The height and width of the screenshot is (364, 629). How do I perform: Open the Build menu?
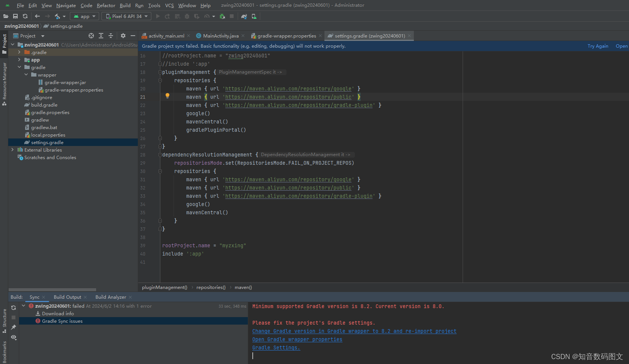click(x=125, y=5)
